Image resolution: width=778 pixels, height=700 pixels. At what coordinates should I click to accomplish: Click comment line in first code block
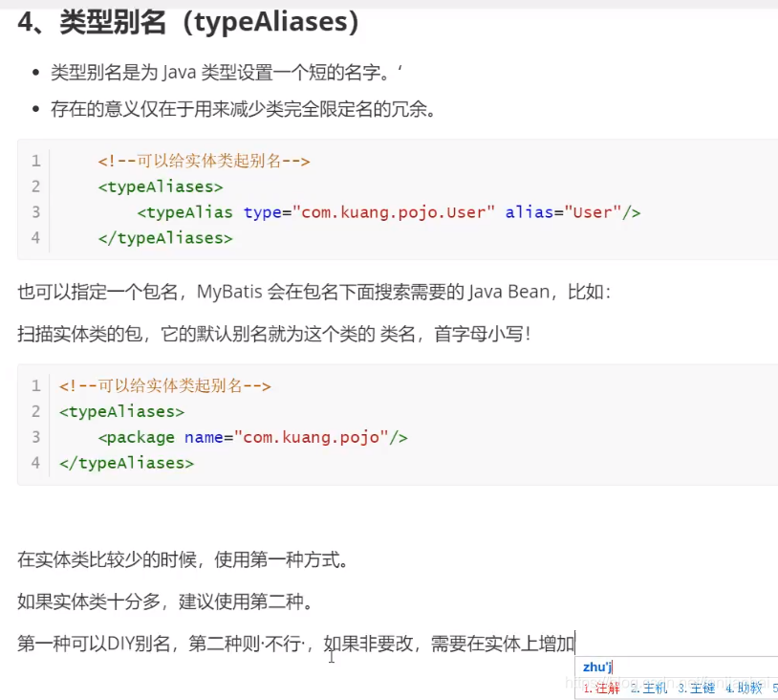[204, 161]
